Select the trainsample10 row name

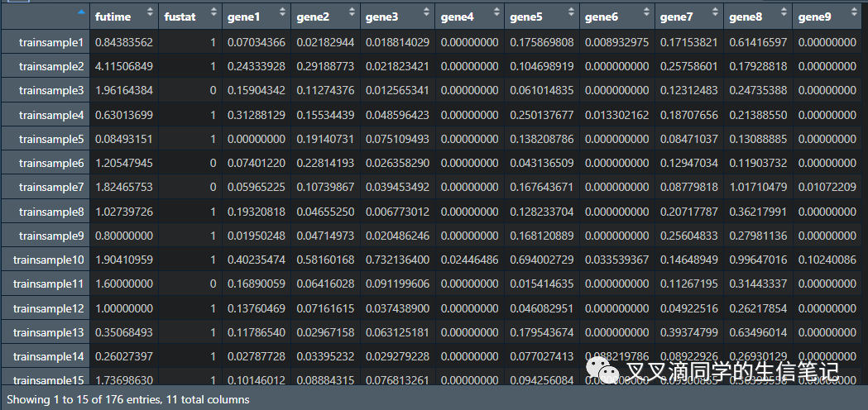(x=49, y=260)
